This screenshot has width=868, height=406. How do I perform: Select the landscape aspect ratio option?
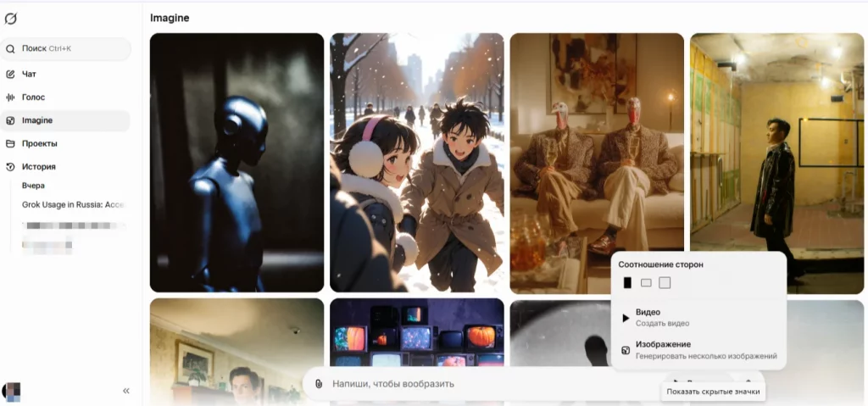tap(646, 282)
